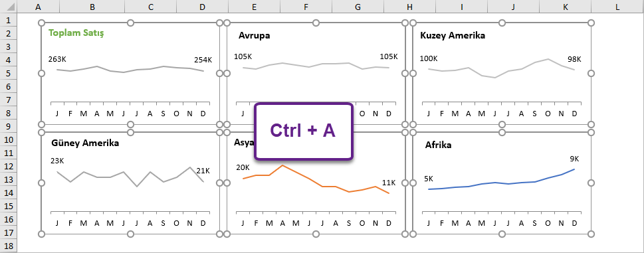The image size is (644, 253).
Task: Select column D header
Action: pos(203,7)
